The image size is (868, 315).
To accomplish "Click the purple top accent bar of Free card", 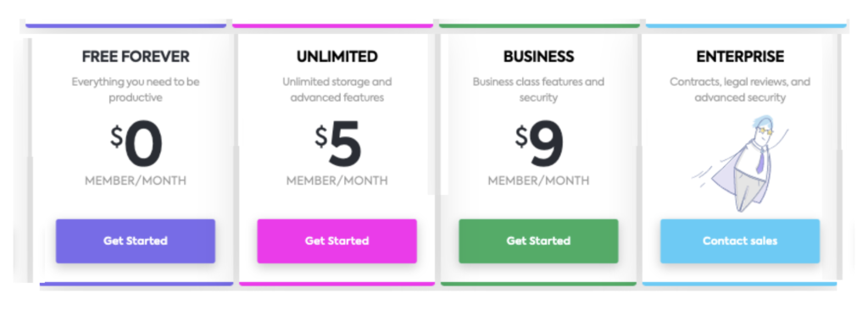I will tap(125, 25).
